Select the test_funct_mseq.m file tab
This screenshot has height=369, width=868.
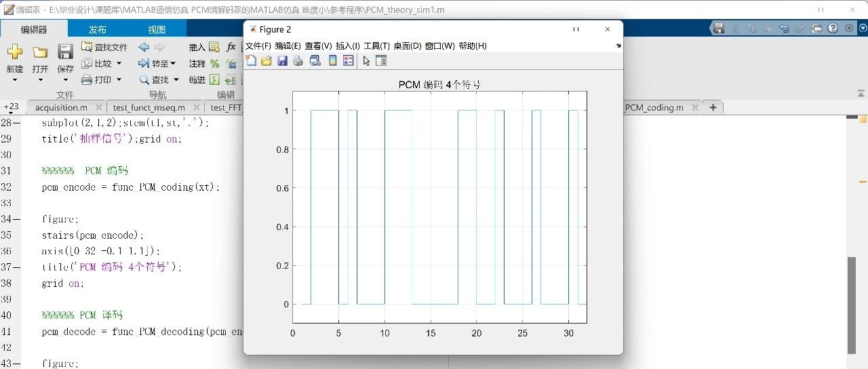pyautogui.click(x=149, y=107)
